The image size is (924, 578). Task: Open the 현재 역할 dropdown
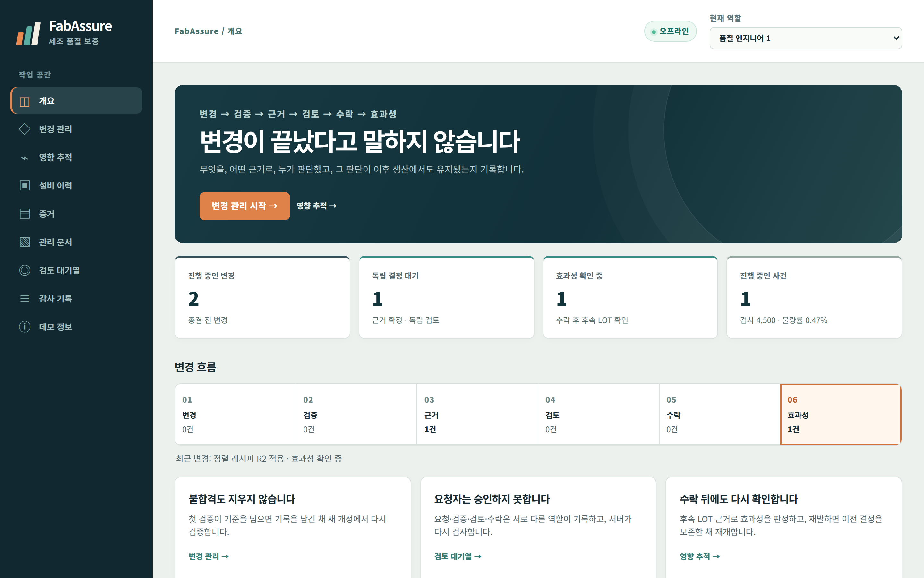point(806,38)
